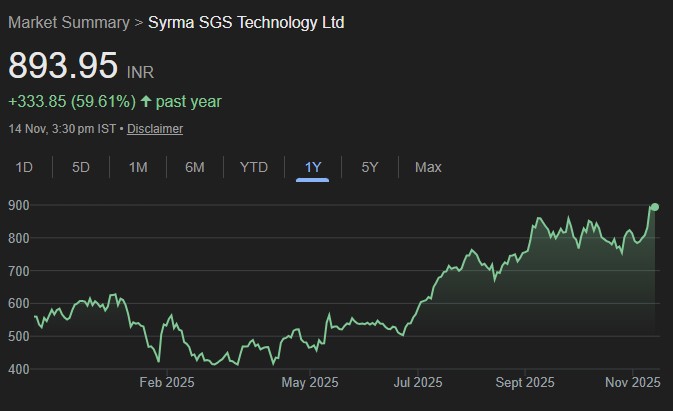Click the latest price dot on chart
The image size is (673, 411).
click(654, 207)
